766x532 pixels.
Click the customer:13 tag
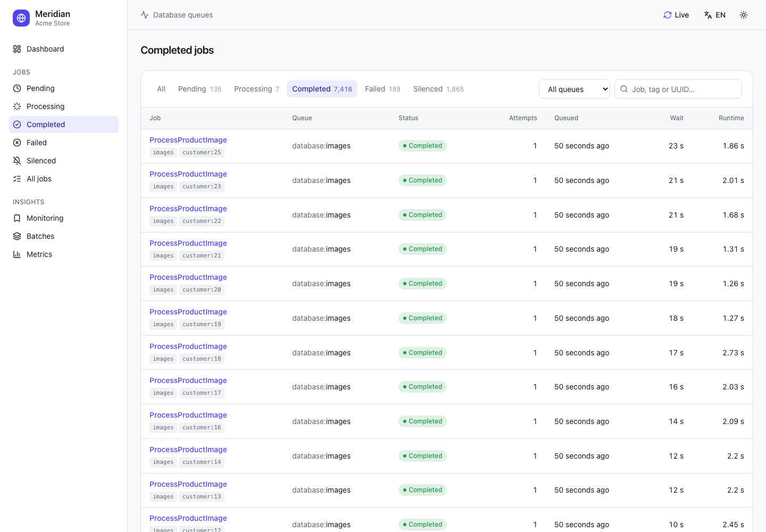pyautogui.click(x=202, y=496)
